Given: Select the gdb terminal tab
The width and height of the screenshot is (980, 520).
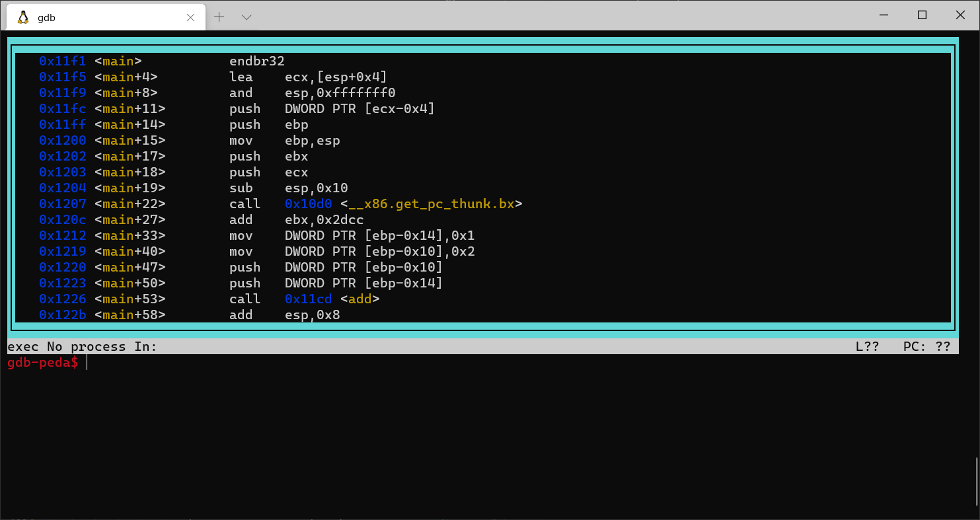Looking at the screenshot, I should tap(106, 17).
